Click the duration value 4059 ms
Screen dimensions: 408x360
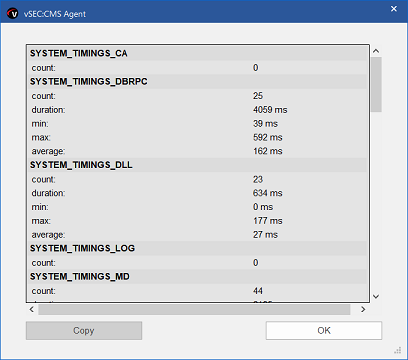[x=270, y=110]
